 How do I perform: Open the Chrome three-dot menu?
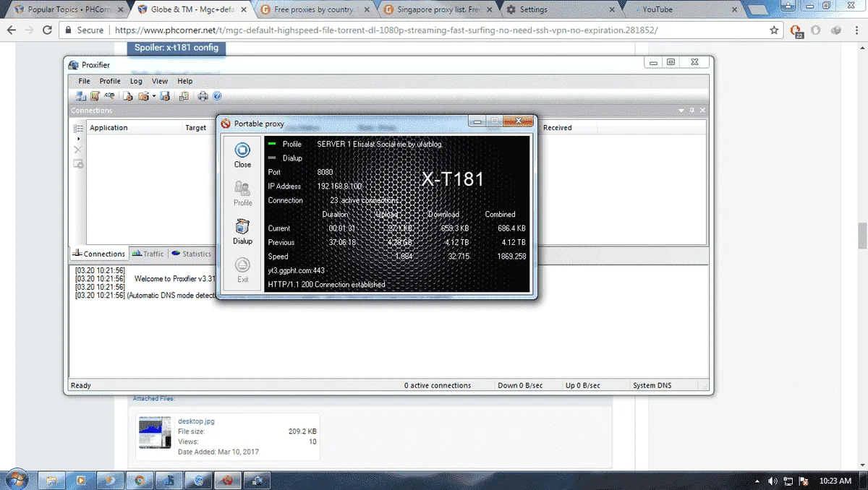coord(856,30)
